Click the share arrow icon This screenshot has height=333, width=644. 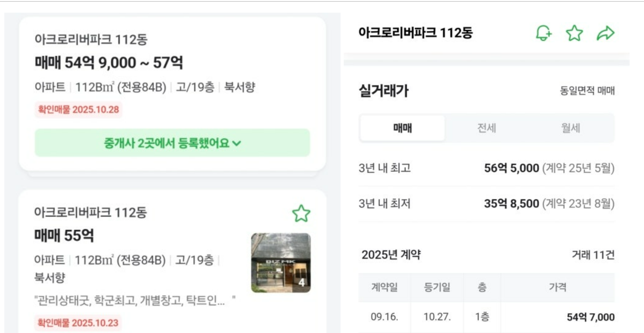pos(606,34)
